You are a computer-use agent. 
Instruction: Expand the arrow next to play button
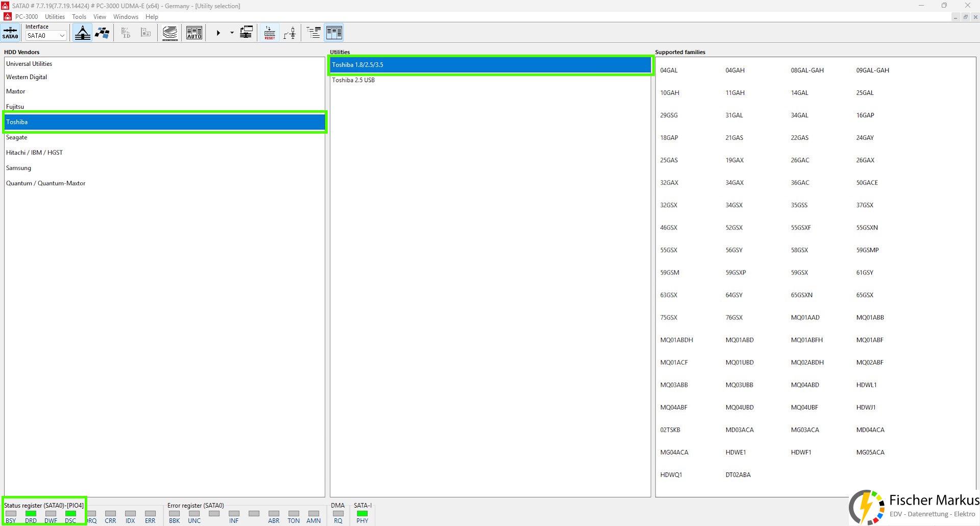coord(232,33)
